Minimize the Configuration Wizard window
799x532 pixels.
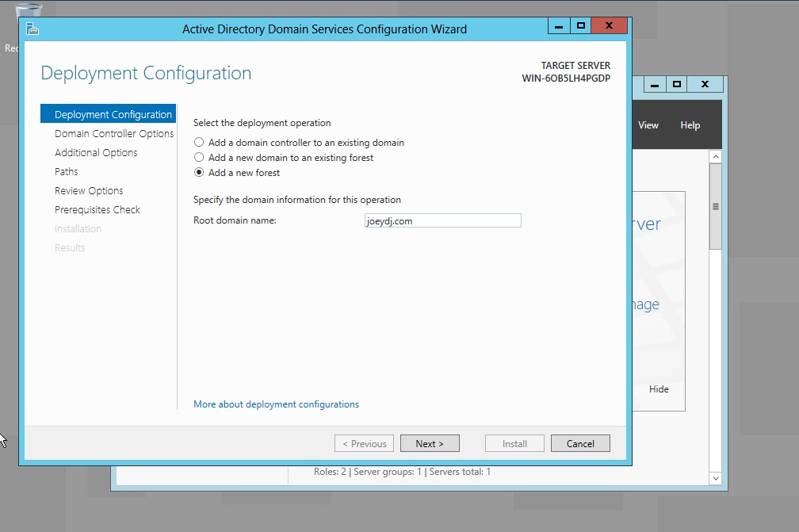(x=559, y=25)
